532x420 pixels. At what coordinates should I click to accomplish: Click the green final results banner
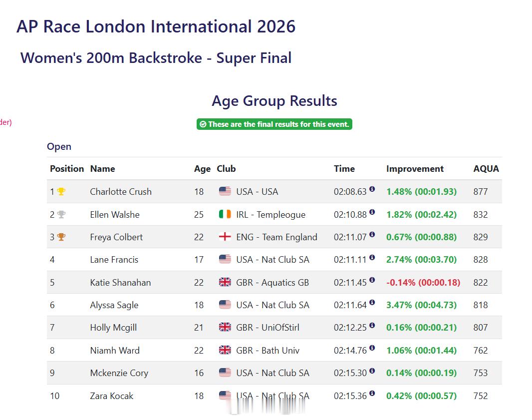[274, 124]
